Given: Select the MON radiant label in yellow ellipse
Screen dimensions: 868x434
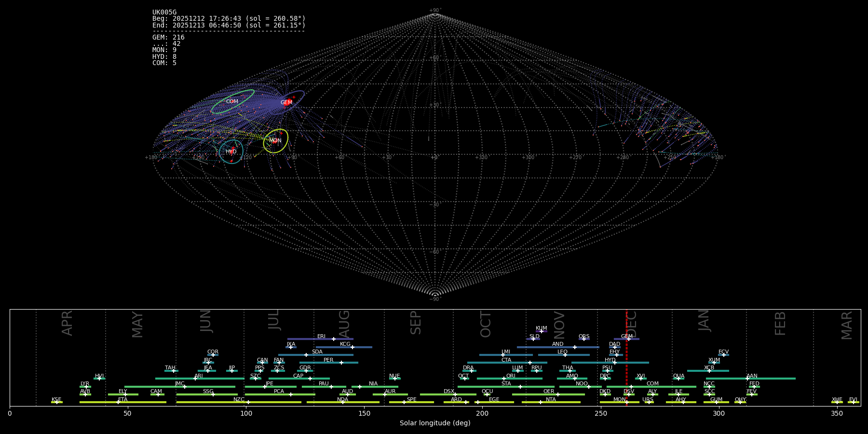Looking at the screenshot, I should click(x=275, y=140).
